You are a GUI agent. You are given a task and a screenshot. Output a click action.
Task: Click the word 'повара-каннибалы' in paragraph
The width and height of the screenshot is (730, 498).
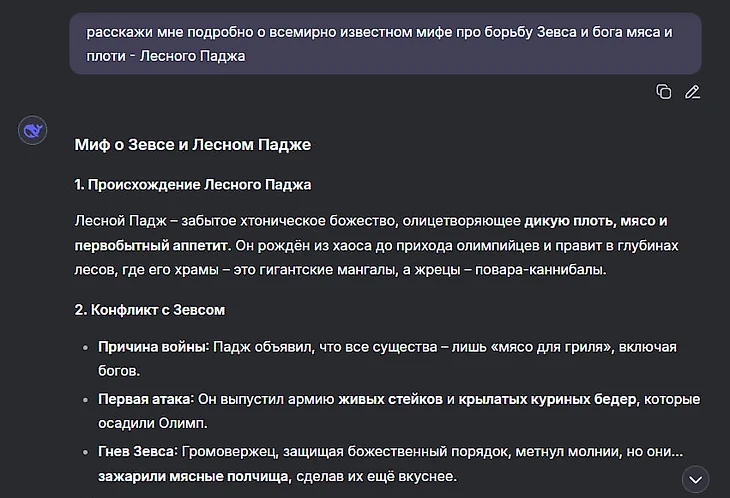click(x=540, y=269)
